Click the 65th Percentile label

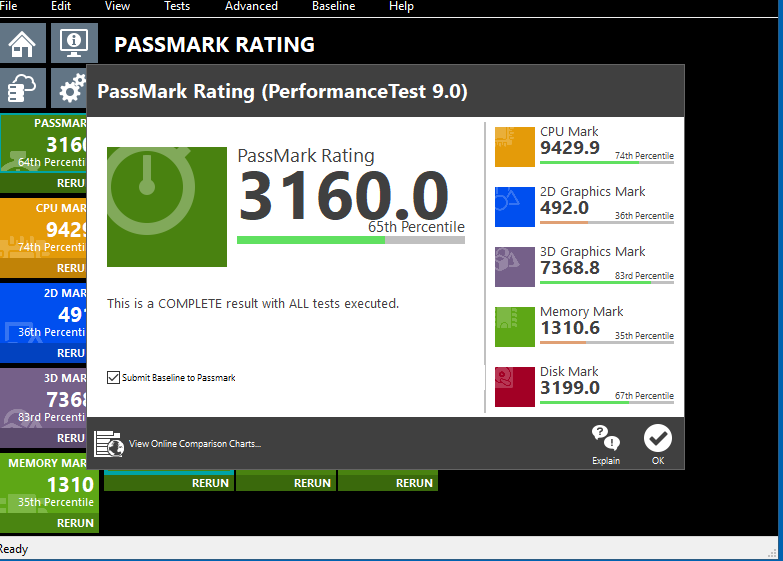coord(416,227)
